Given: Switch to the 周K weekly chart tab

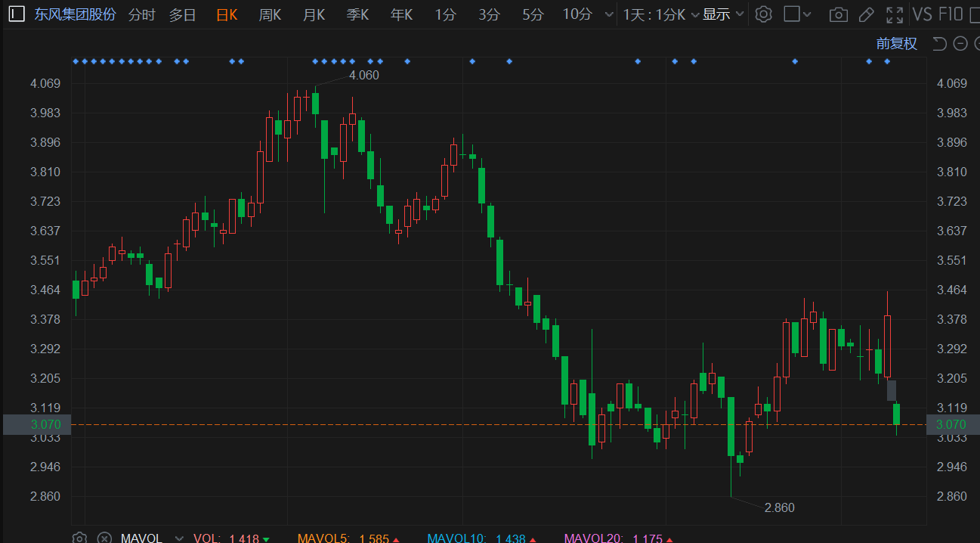Looking at the screenshot, I should pyautogui.click(x=270, y=14).
